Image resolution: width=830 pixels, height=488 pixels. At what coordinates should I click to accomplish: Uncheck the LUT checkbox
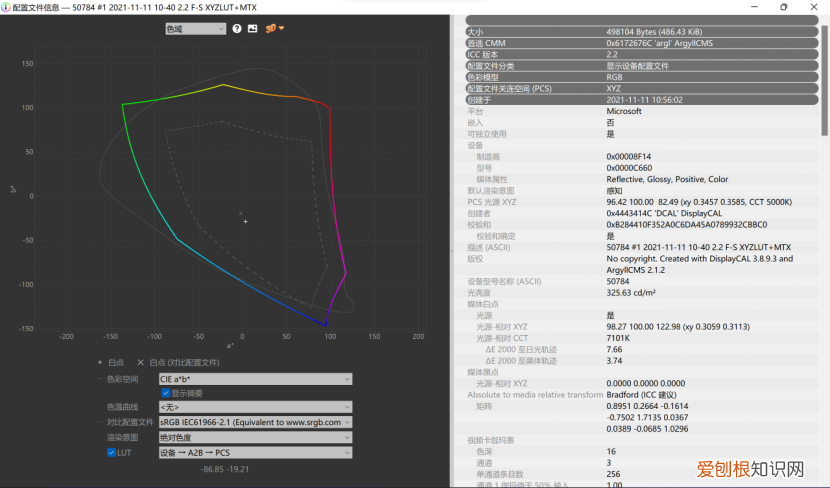112,453
